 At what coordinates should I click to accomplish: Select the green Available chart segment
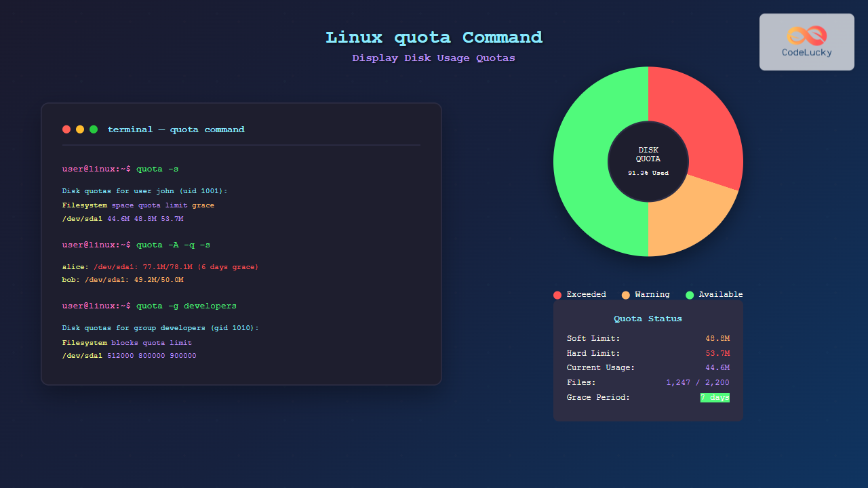(x=590, y=163)
